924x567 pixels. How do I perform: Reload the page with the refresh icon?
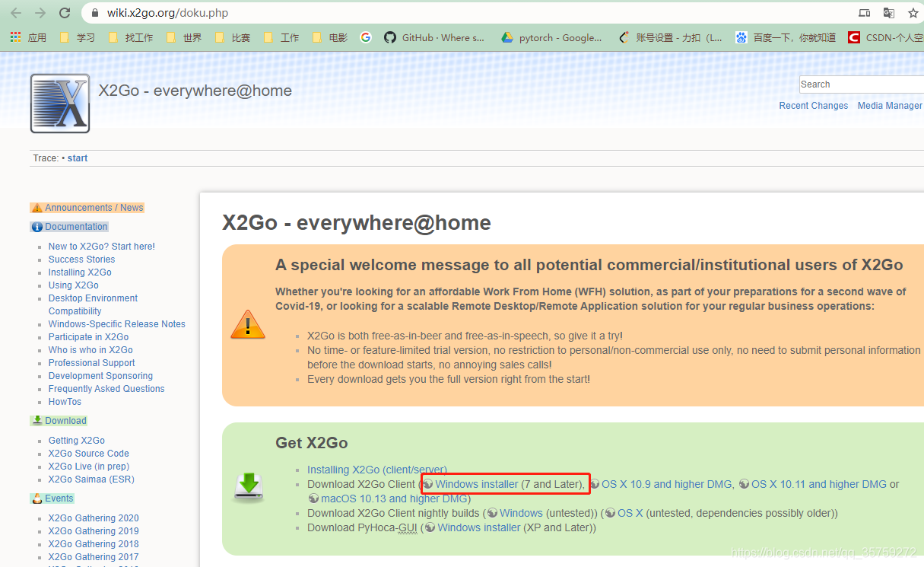coord(65,13)
